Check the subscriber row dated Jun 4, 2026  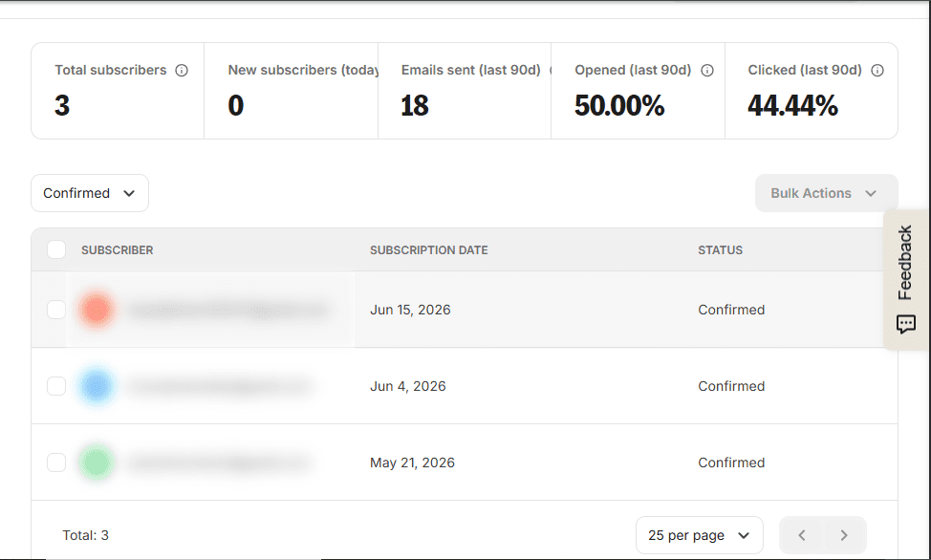point(56,386)
